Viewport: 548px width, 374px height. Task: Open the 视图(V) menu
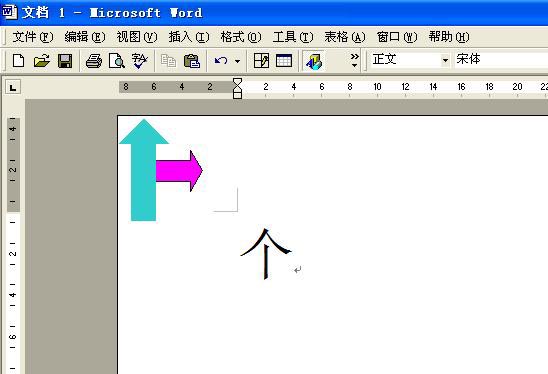pyautogui.click(x=137, y=37)
